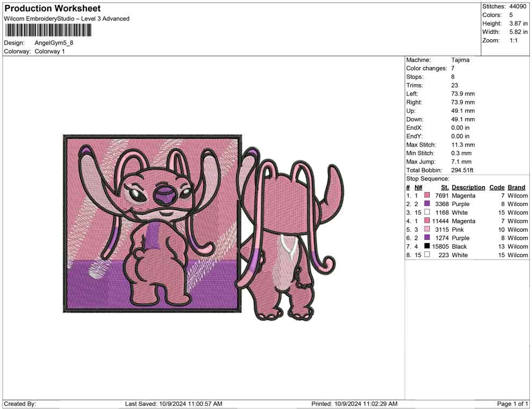Click the 'EndY:' label

tap(414, 136)
